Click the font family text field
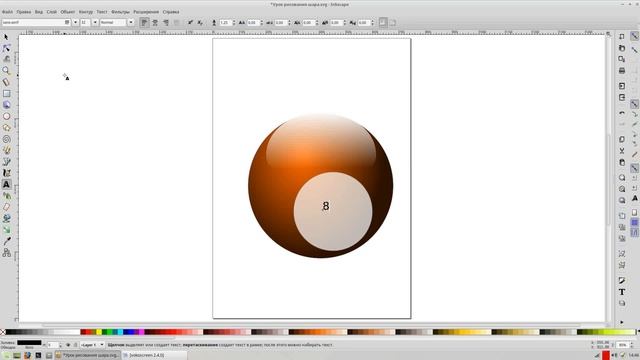Image resolution: width=640 pixels, height=360 pixels. 36,22
